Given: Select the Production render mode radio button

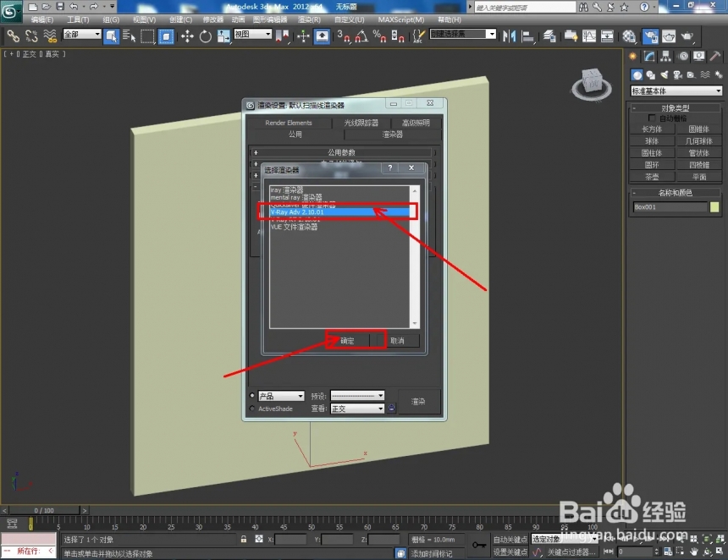Looking at the screenshot, I should click(252, 395).
